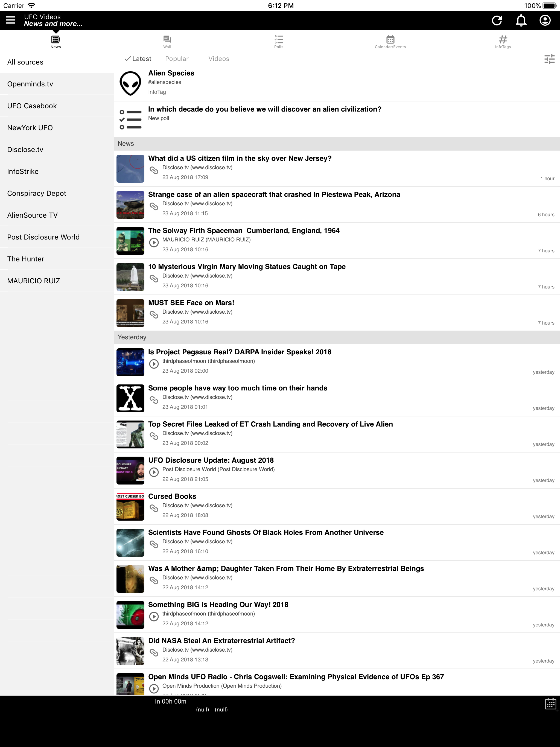Play the Project Pegasus video icon

154,364
